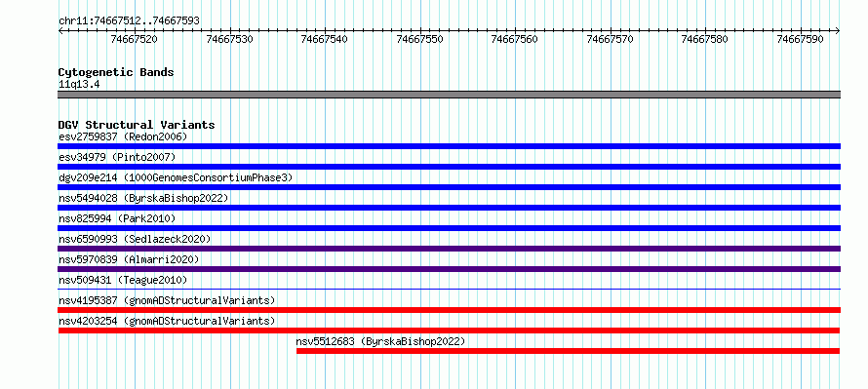Screen dimensions: 868x389
Task: Open the nsv509431 (Teague2010) variant label
Action: tap(123, 280)
